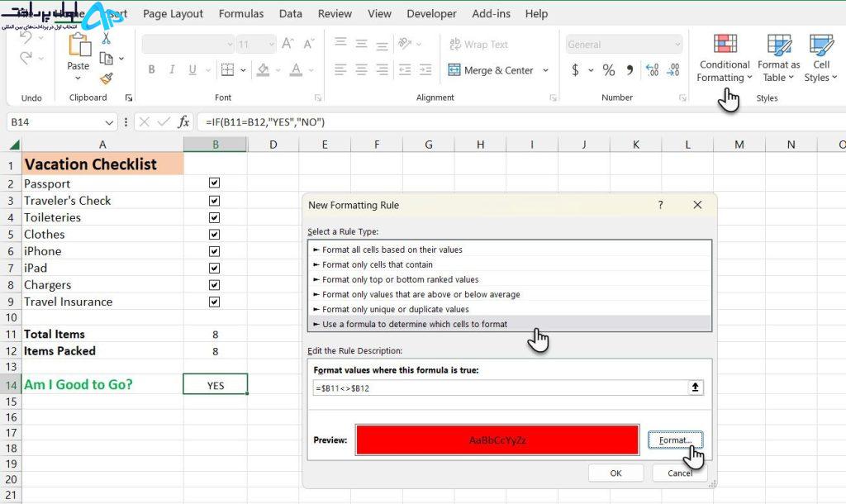Click the Middle Align icon
Image resolution: width=846 pixels, height=504 pixels.
click(x=362, y=43)
